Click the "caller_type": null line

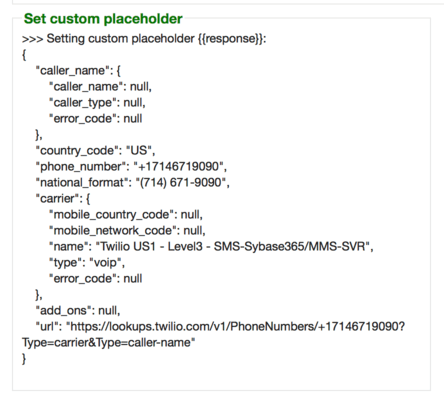click(97, 103)
